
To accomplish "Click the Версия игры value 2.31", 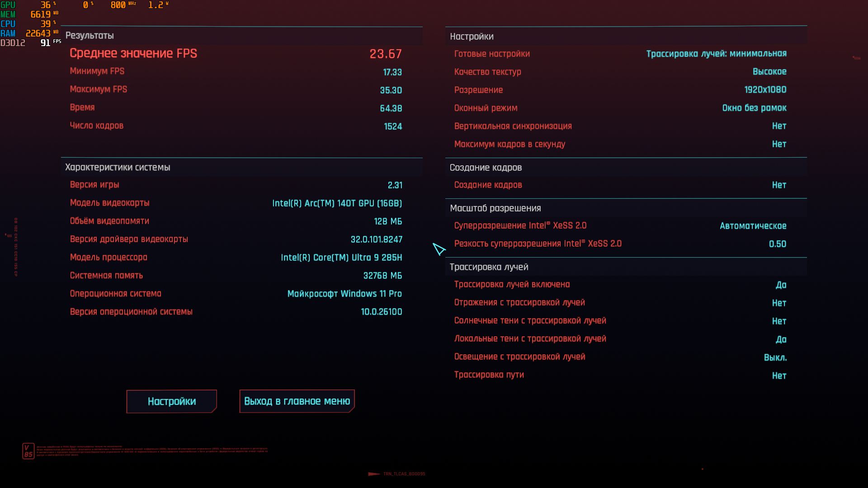I will 395,185.
